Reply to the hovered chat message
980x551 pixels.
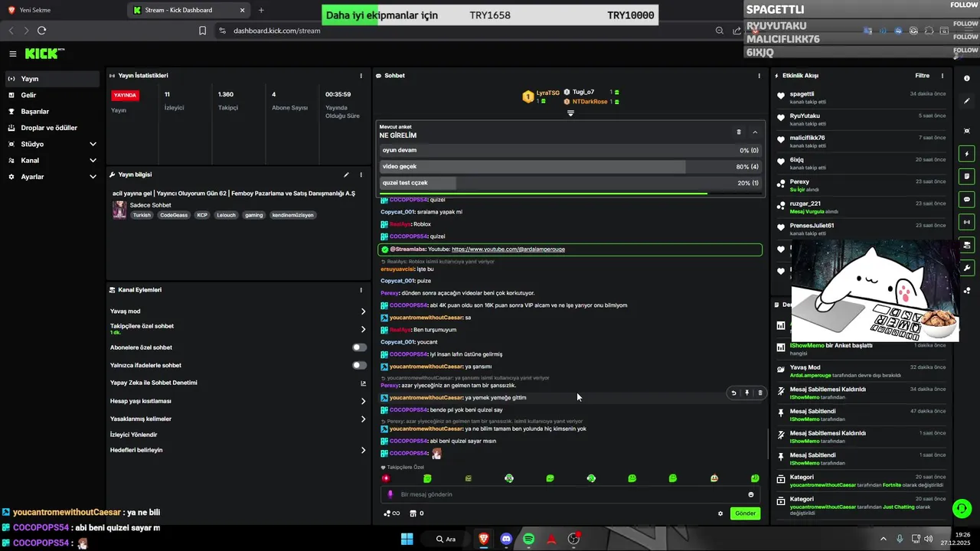[733, 393]
